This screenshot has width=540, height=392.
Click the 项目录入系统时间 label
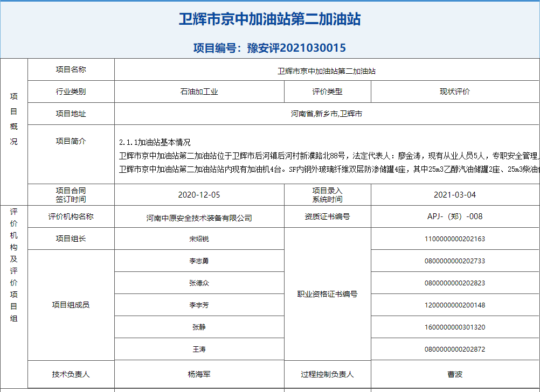(x=327, y=195)
